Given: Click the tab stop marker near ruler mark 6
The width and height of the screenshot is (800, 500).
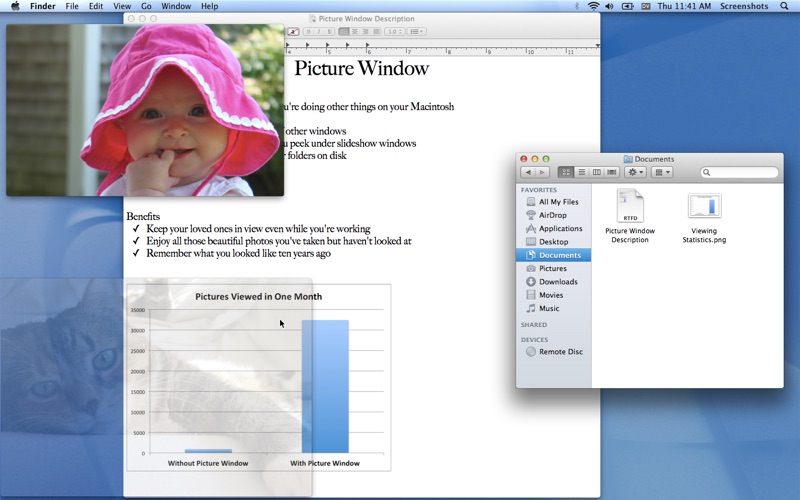Looking at the screenshot, I should tap(367, 45).
